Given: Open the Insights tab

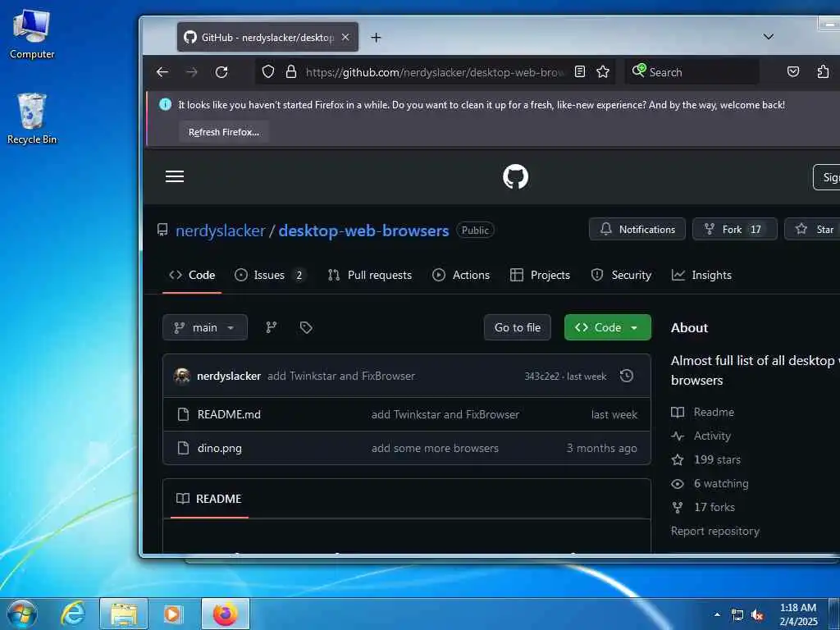Looking at the screenshot, I should [702, 275].
